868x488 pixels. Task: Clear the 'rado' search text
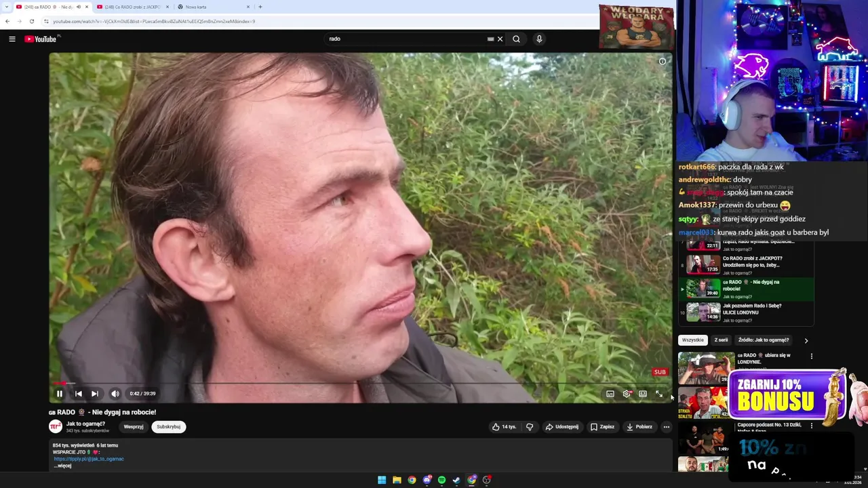click(x=500, y=39)
